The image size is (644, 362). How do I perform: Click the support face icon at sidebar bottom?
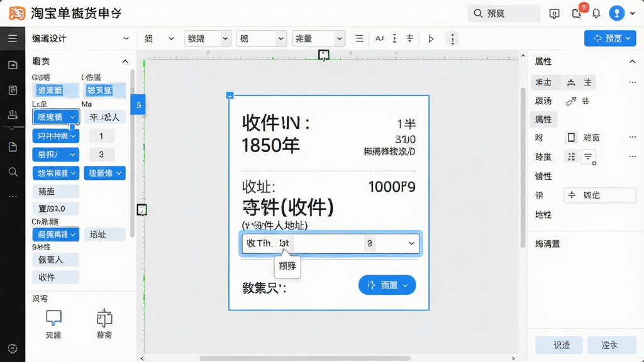click(13, 348)
